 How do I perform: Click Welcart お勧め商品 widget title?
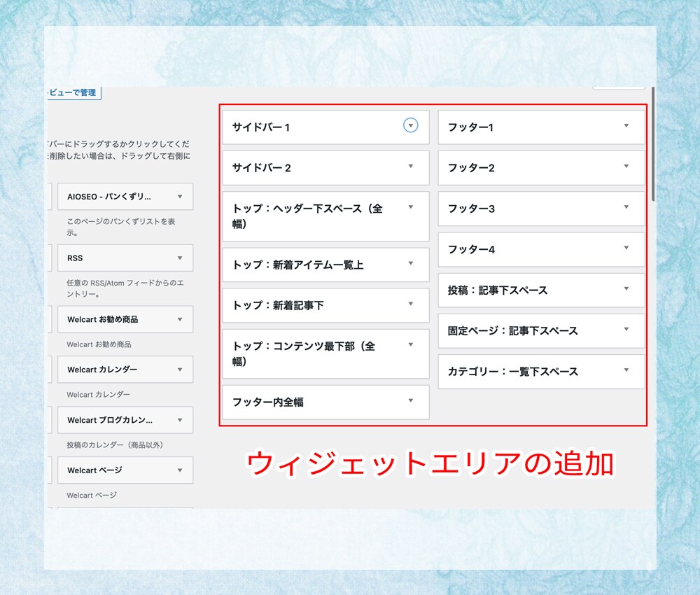(103, 320)
